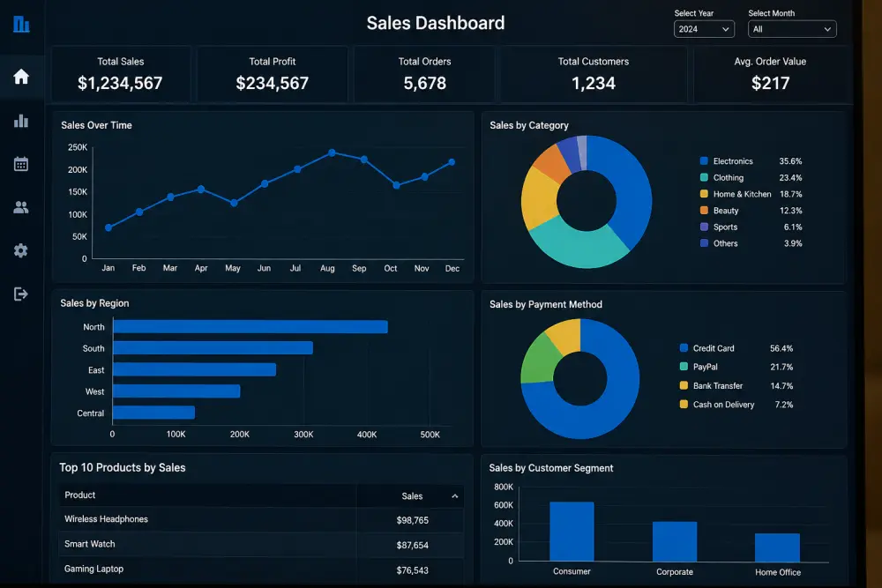882x588 pixels.
Task: Open the Home icon in sidebar
Action: [21, 77]
